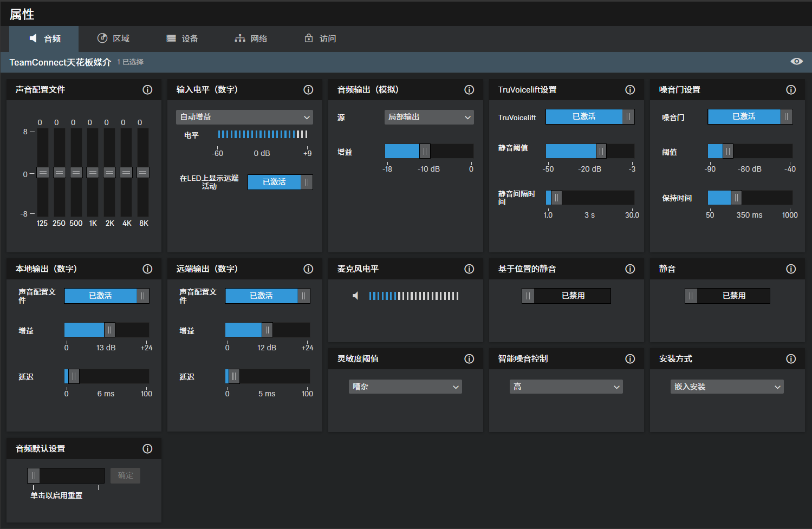Click the 静音阈值 slider handle

point(601,151)
